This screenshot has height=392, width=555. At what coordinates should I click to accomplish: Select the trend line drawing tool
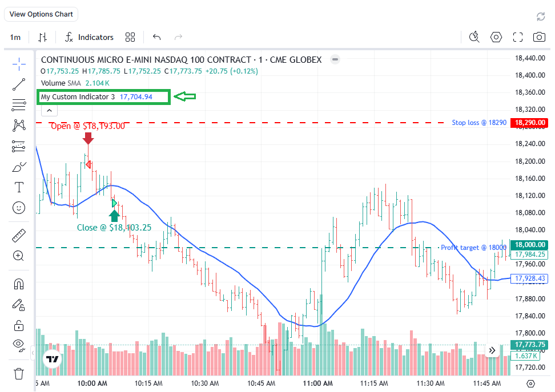pos(19,84)
